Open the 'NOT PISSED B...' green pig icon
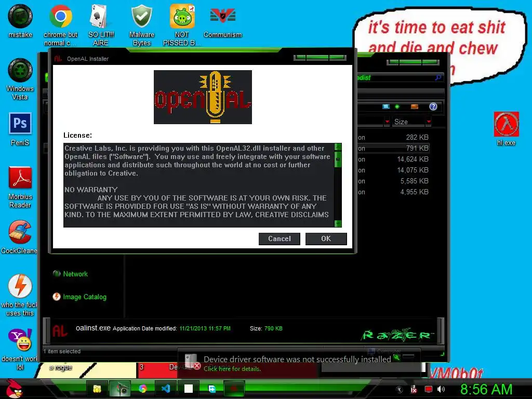The height and width of the screenshot is (399, 532). [x=182, y=24]
